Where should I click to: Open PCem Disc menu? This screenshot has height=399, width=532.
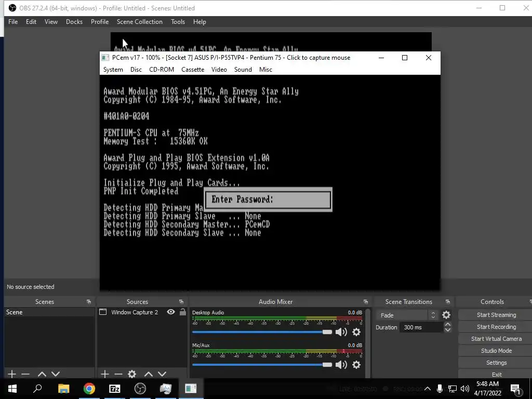[136, 70]
